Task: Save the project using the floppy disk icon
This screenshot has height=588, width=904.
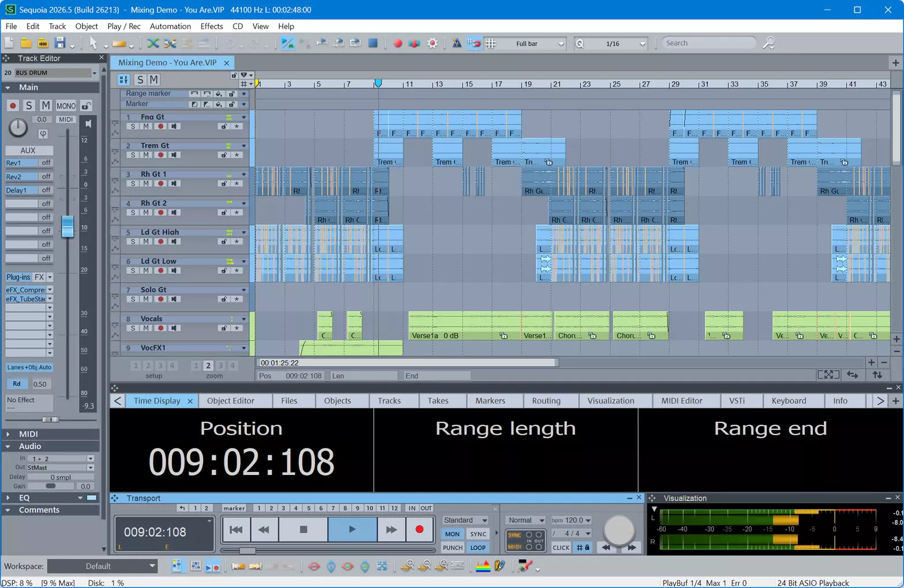Action: pos(59,43)
